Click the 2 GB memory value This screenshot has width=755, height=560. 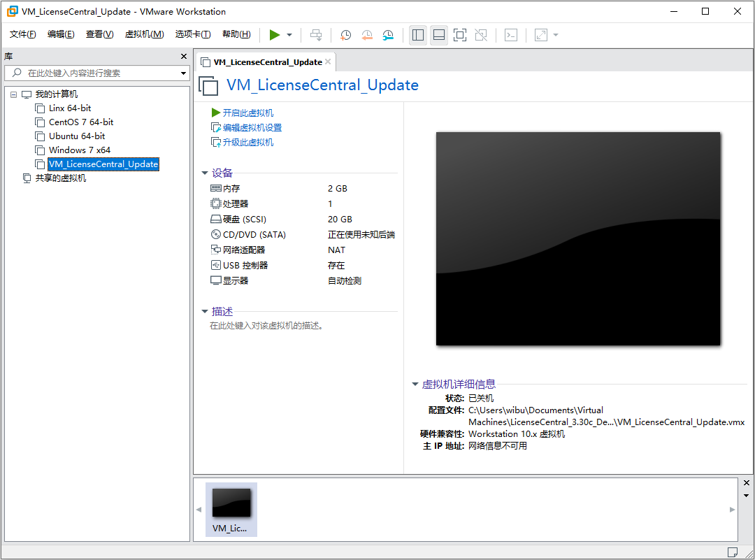[338, 189]
